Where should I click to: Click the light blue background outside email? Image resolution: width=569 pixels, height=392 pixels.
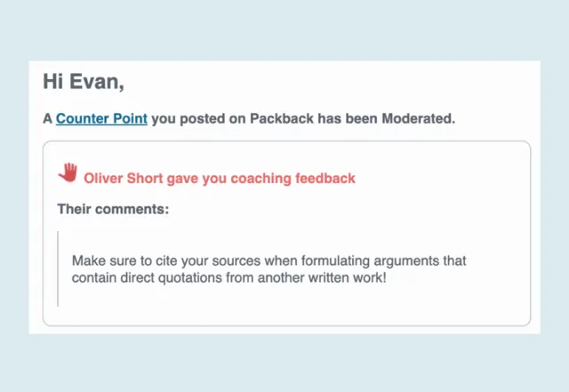tap(284, 364)
